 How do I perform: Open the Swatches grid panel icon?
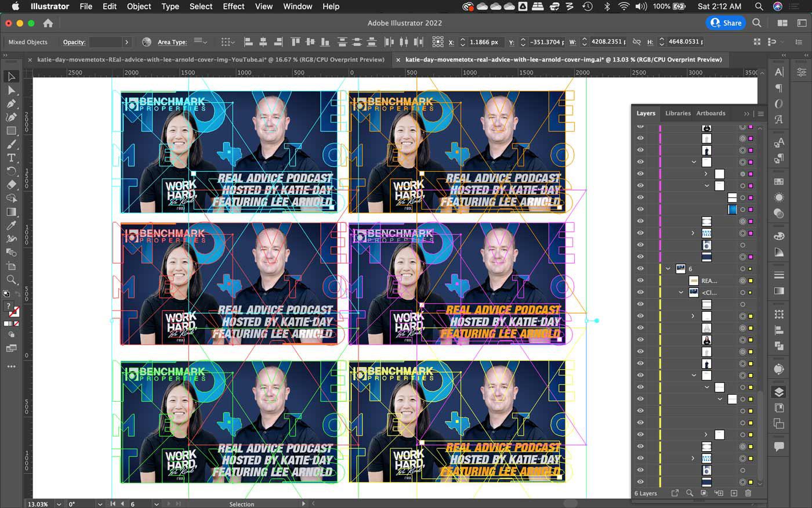[x=779, y=182]
